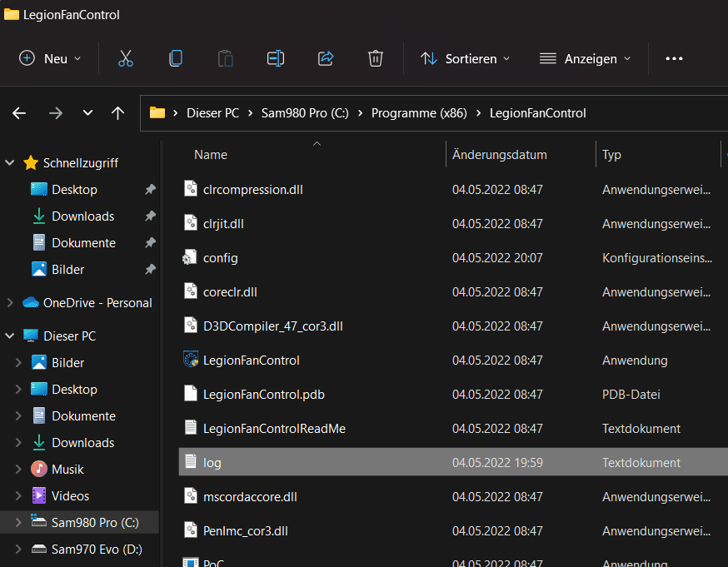Click the Rename icon in toolbar
The image size is (728, 567).
[x=276, y=58]
